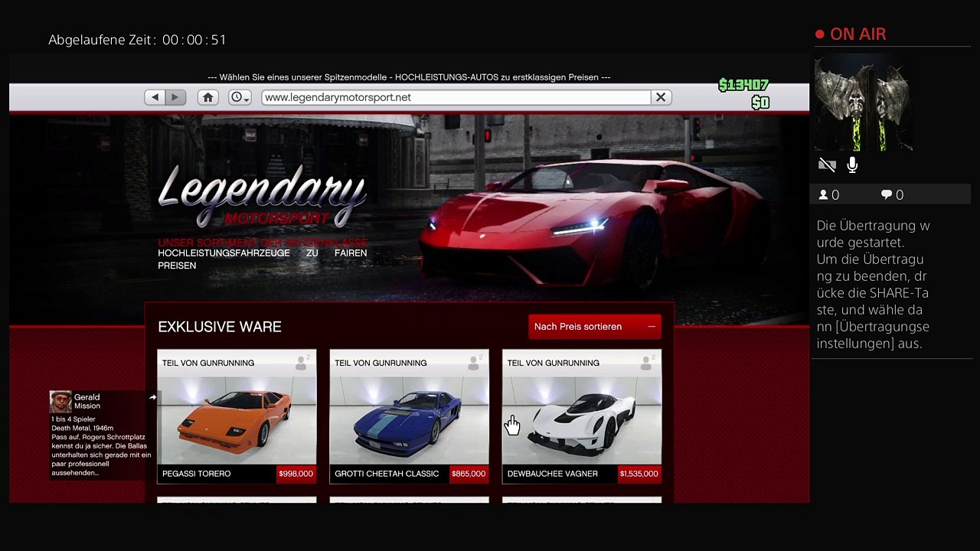Select the orange Pegassi Torero thumbnail

237,420
